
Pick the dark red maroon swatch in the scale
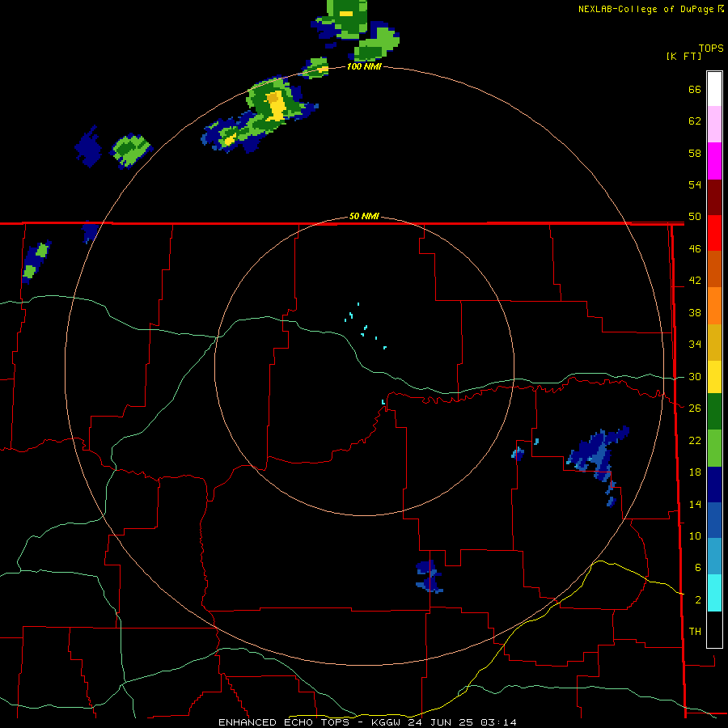tap(714, 197)
